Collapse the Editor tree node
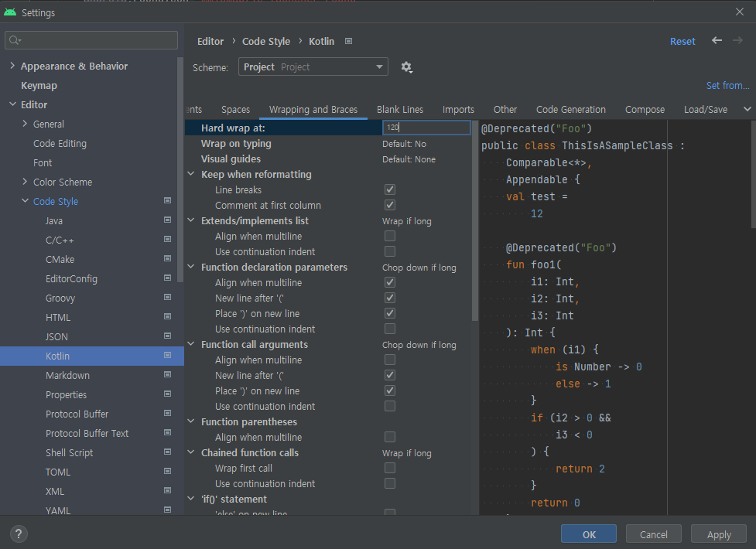 [12, 104]
